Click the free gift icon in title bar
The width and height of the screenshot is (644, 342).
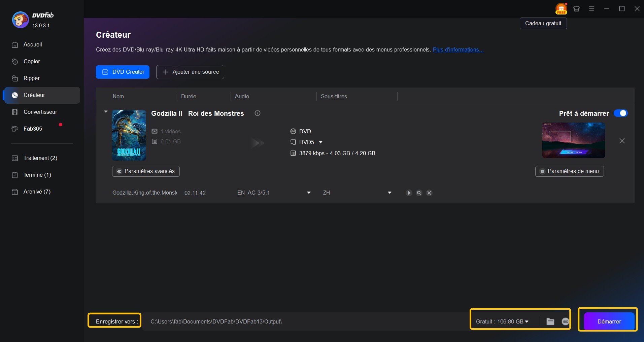[561, 9]
